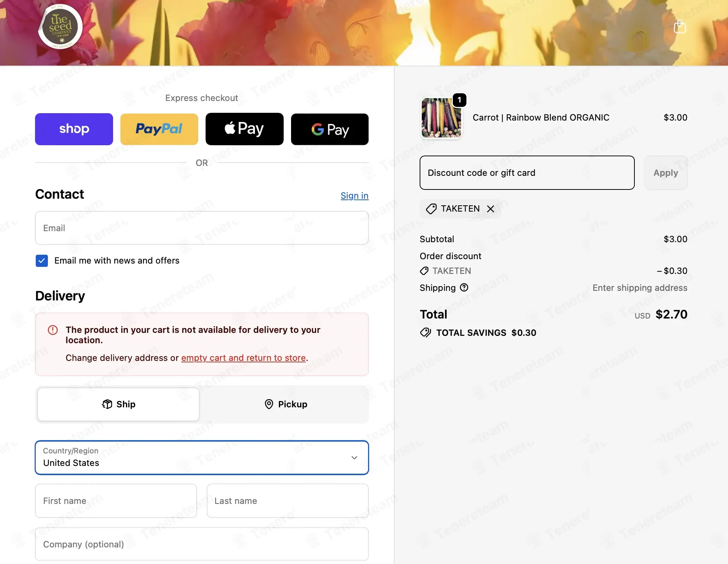
Task: Click the delivery error alert icon
Action: tap(53, 330)
